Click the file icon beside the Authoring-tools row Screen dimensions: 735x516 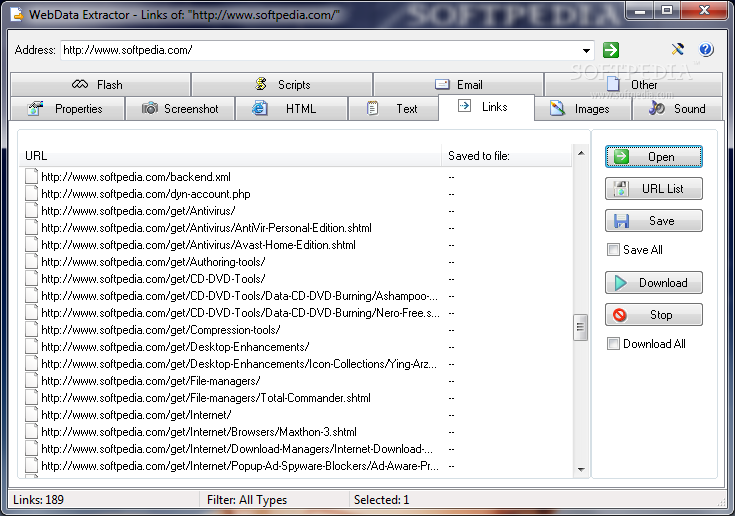click(31, 262)
